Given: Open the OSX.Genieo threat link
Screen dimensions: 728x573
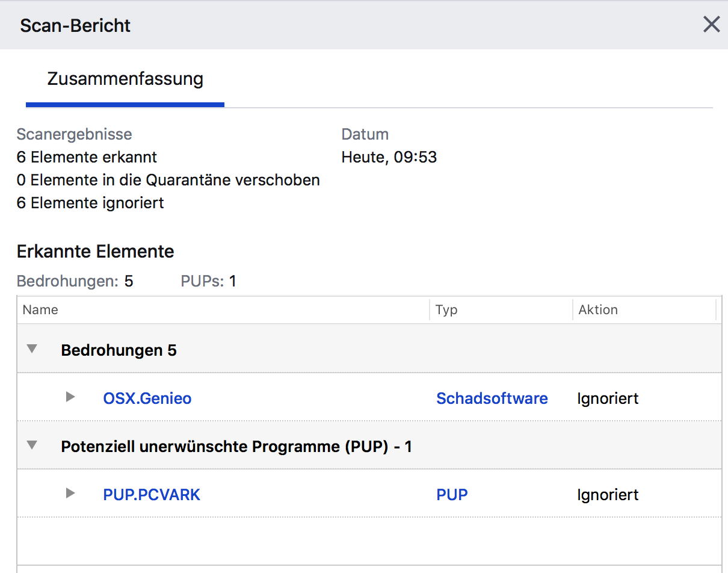Looking at the screenshot, I should coord(147,398).
